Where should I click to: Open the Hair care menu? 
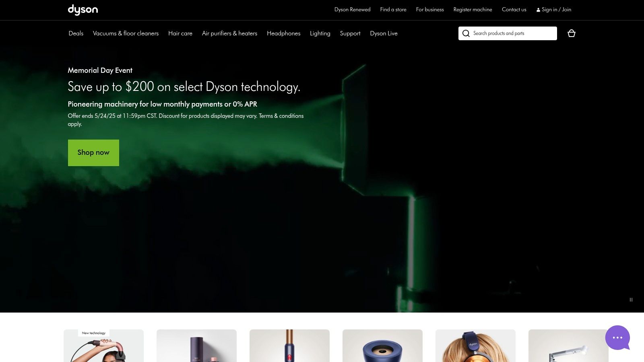(x=180, y=33)
